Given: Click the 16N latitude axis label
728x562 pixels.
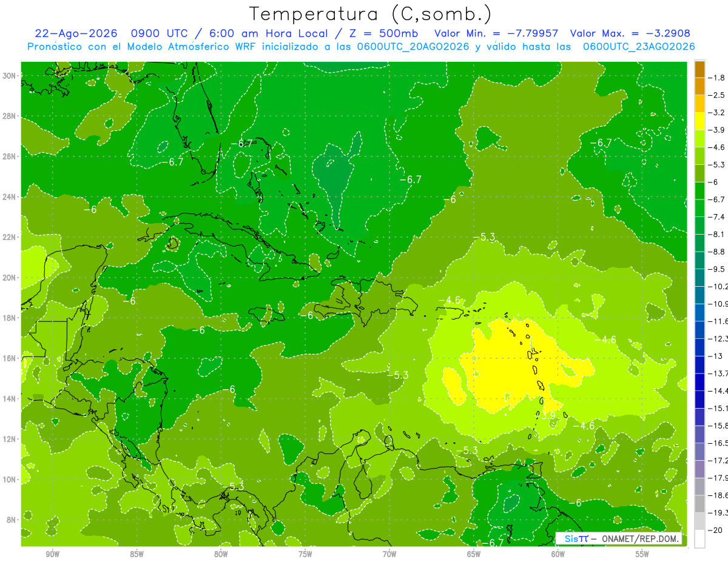Looking at the screenshot, I should point(10,358).
